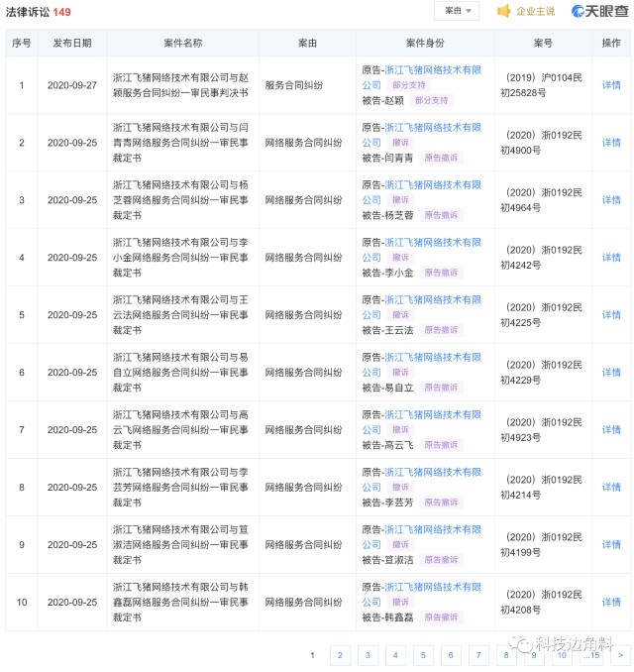634x672 pixels.
Task: Click defendant name 被告-李芸芳
Action: pos(387,503)
